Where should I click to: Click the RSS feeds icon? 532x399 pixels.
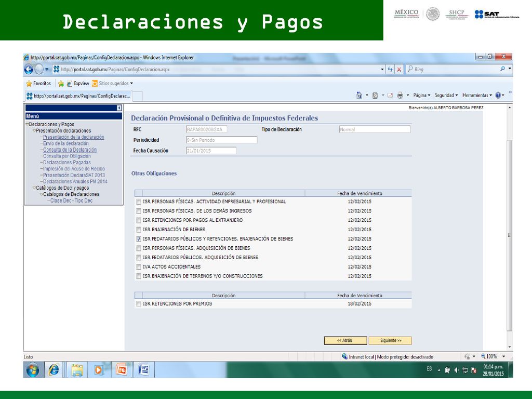pos(375,96)
